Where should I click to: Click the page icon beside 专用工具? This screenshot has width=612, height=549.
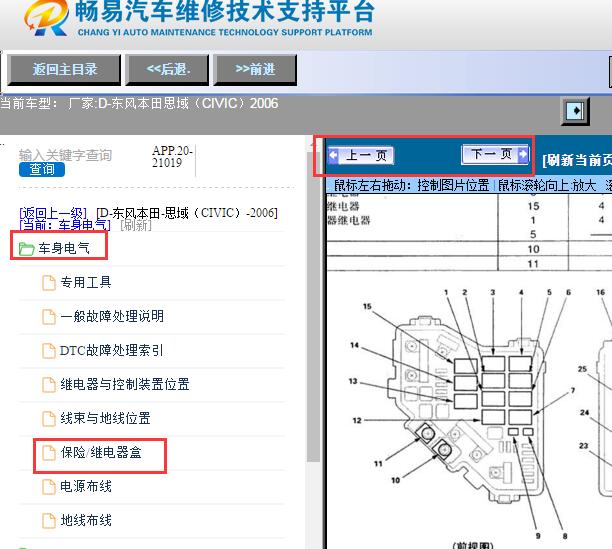click(x=49, y=282)
